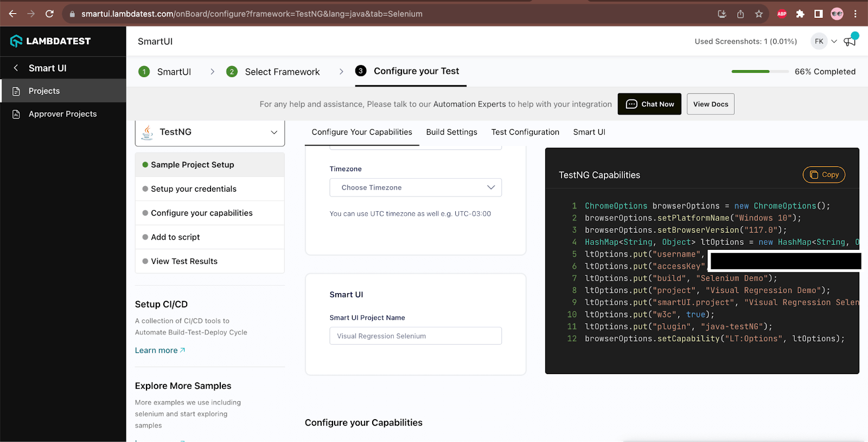Image resolution: width=868 pixels, height=442 pixels.
Task: Click the Smart UI Project Name field
Action: [x=416, y=336]
